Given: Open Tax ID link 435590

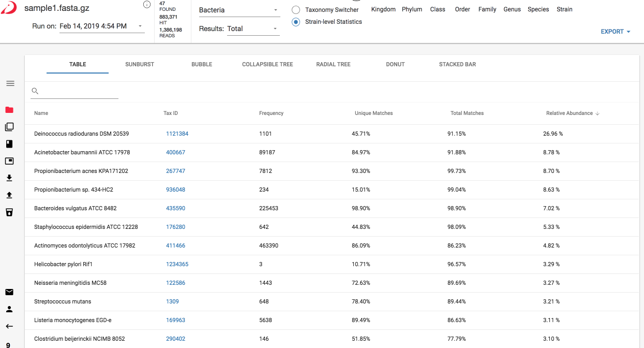Looking at the screenshot, I should [175, 208].
